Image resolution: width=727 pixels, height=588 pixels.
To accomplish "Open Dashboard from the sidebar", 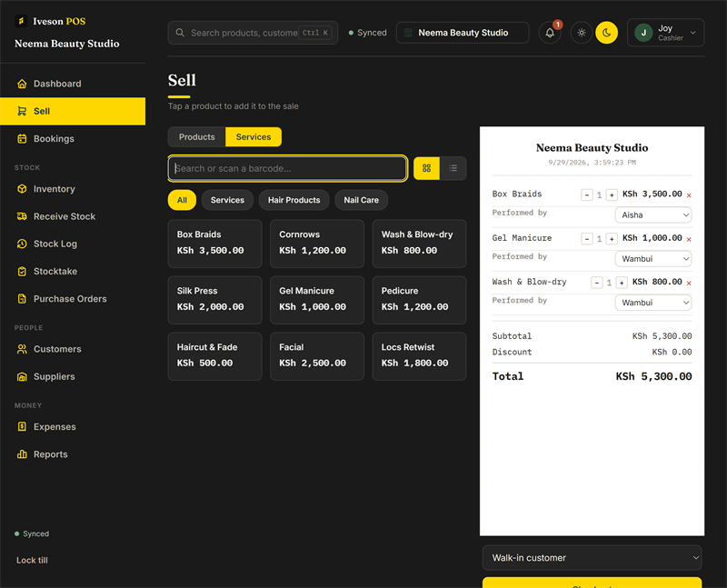I will pyautogui.click(x=73, y=84).
